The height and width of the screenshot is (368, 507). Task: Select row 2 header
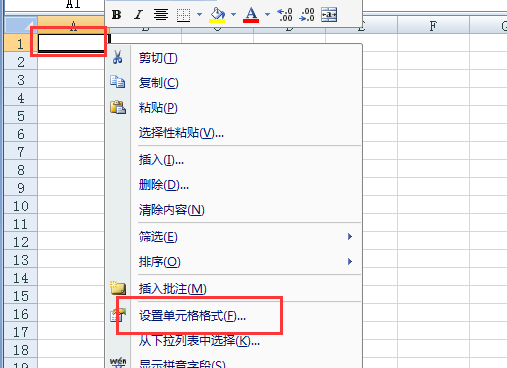(x=21, y=62)
